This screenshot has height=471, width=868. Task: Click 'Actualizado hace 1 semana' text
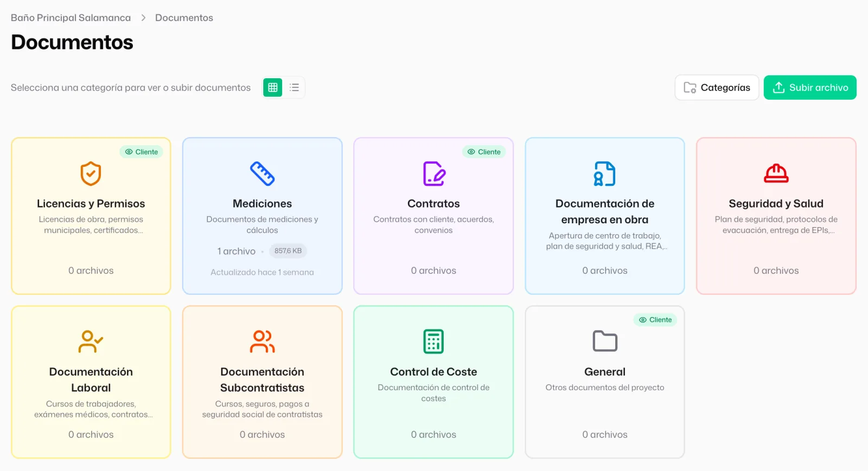[x=262, y=272]
